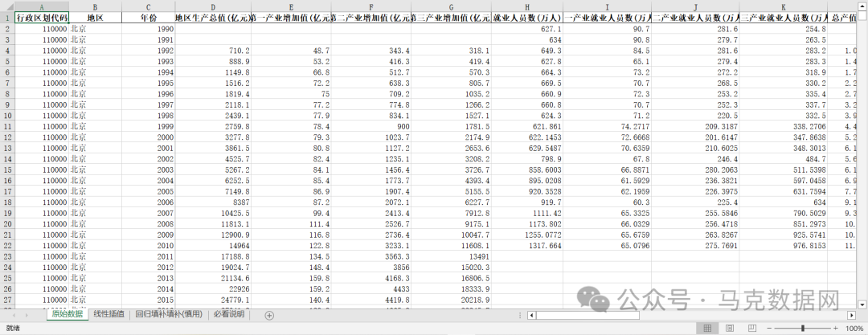Select header cell 行政区划代码
Viewport: 868px width, 335px height.
click(42, 18)
